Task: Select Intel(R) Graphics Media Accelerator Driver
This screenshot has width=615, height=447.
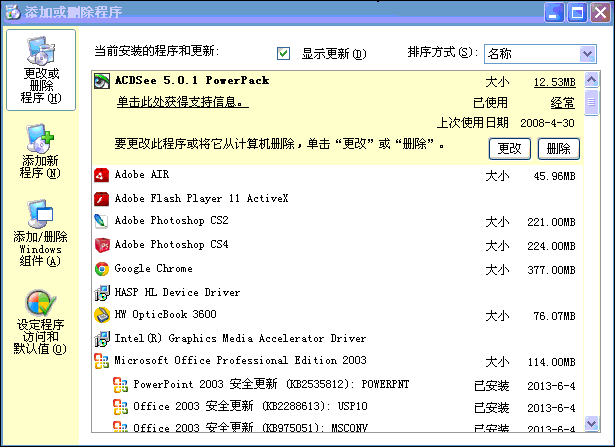Action: pos(338,339)
